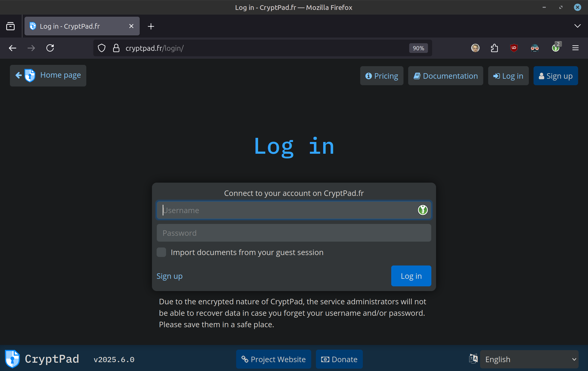The height and width of the screenshot is (371, 588).
Task: Click the padlock site security icon
Action: tap(116, 48)
